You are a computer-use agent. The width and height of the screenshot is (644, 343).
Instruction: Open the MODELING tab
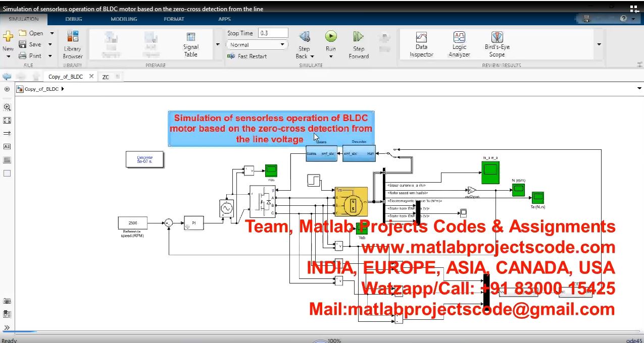coord(124,19)
